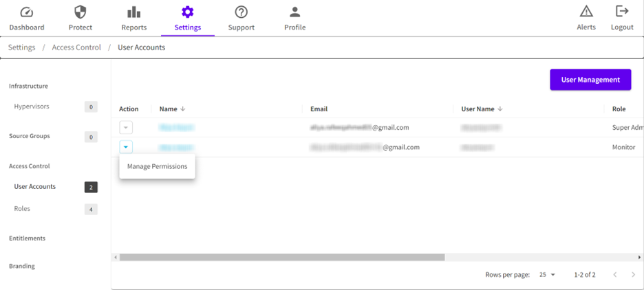
Task: Click the User Name column header text
Action: [x=477, y=109]
